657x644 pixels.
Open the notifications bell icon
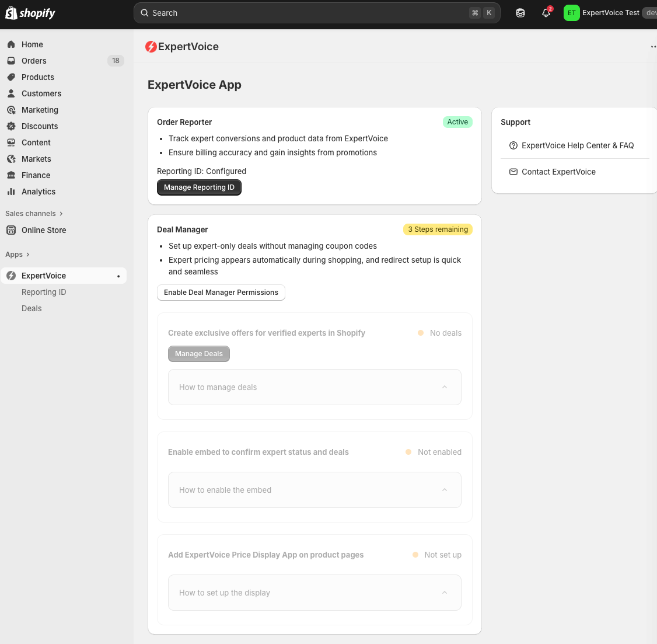(x=546, y=13)
